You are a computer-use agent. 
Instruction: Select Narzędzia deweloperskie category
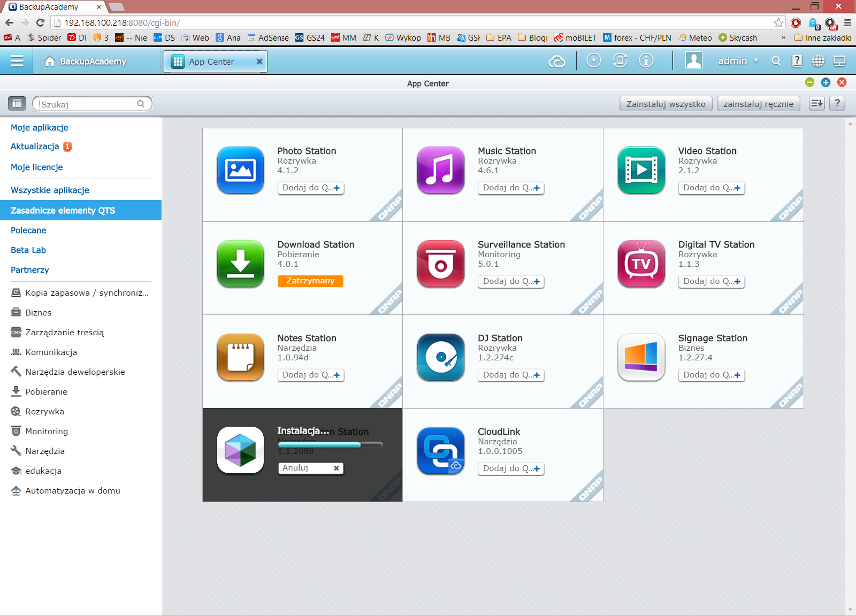(x=68, y=372)
